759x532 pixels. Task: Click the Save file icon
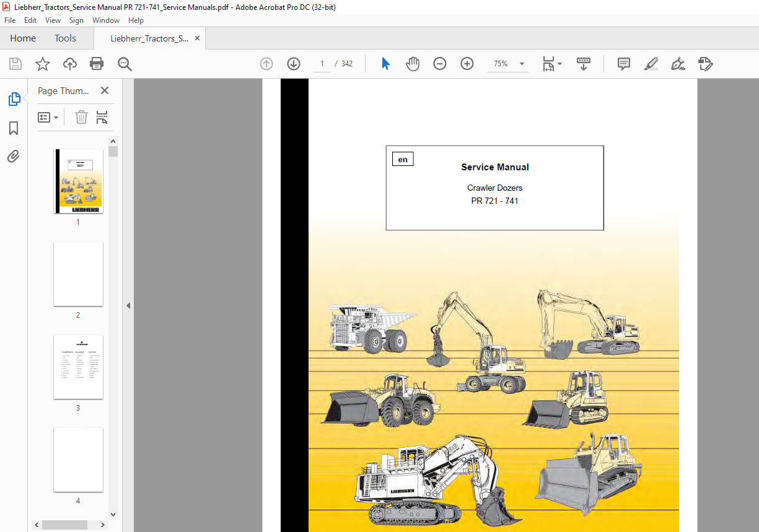point(15,64)
